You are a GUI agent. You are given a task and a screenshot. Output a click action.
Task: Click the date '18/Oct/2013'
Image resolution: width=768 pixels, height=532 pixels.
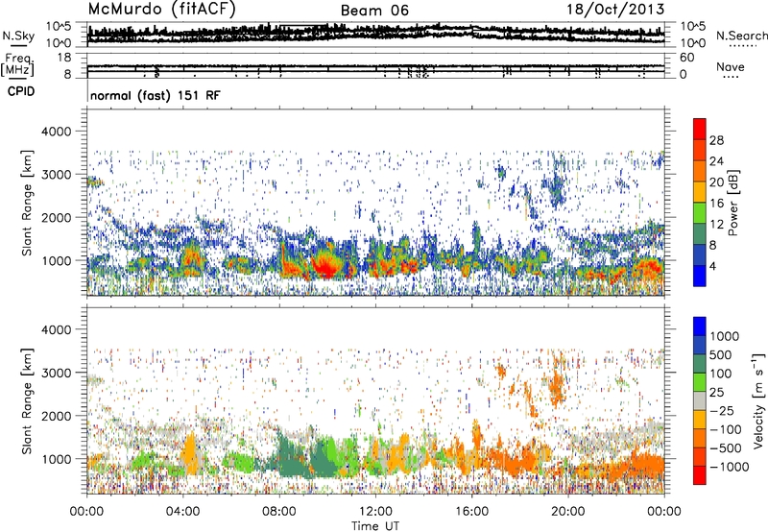(615, 10)
